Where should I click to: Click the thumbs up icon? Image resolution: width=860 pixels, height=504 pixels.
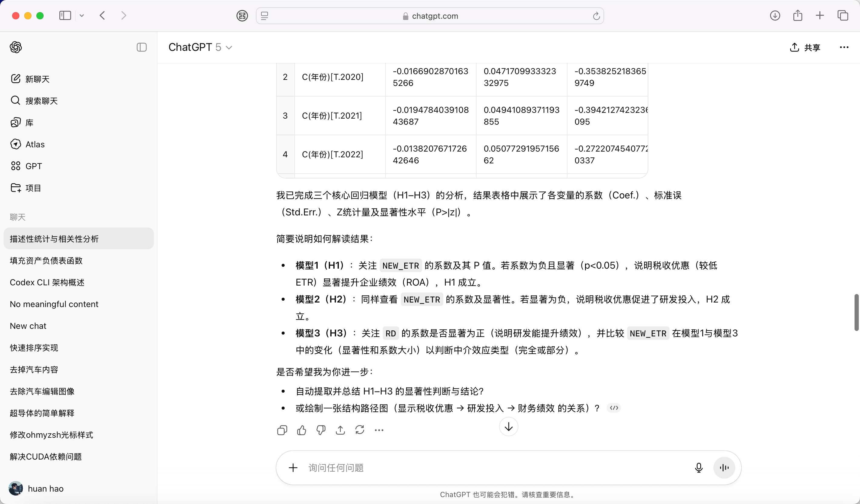pyautogui.click(x=301, y=430)
